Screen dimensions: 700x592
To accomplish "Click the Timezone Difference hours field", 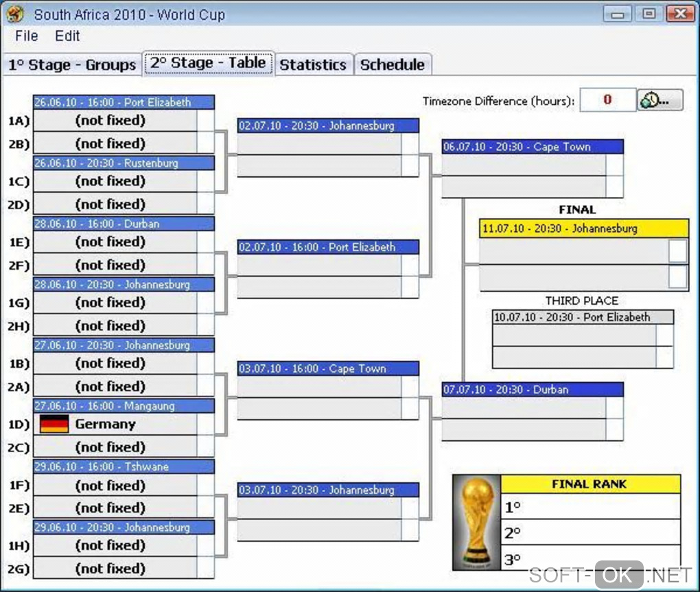I will [x=607, y=99].
